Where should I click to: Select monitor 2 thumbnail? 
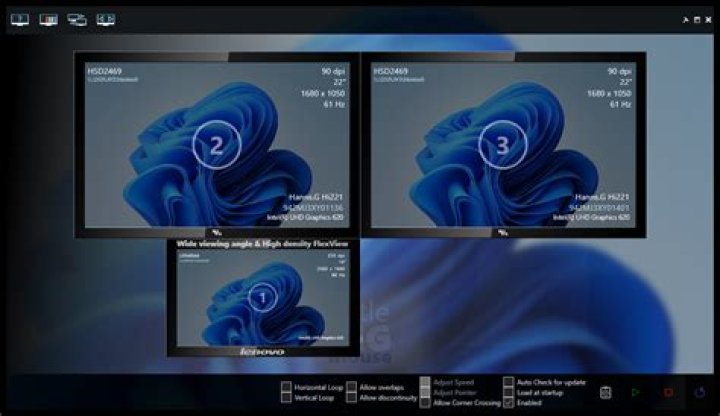(x=217, y=145)
